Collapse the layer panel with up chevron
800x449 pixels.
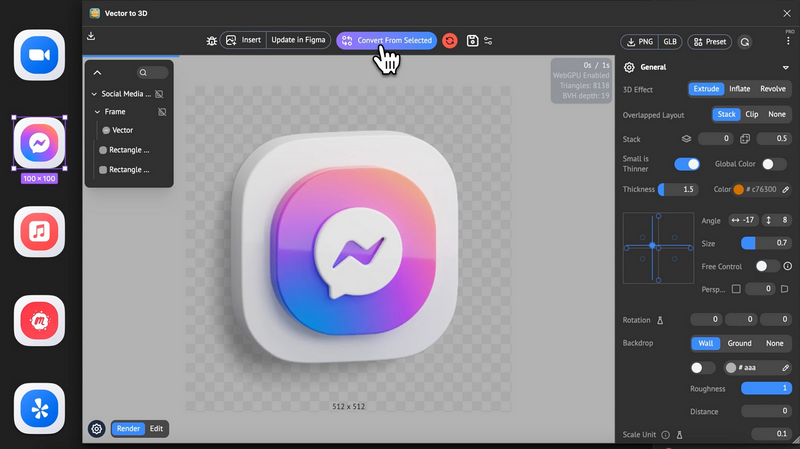click(x=97, y=73)
